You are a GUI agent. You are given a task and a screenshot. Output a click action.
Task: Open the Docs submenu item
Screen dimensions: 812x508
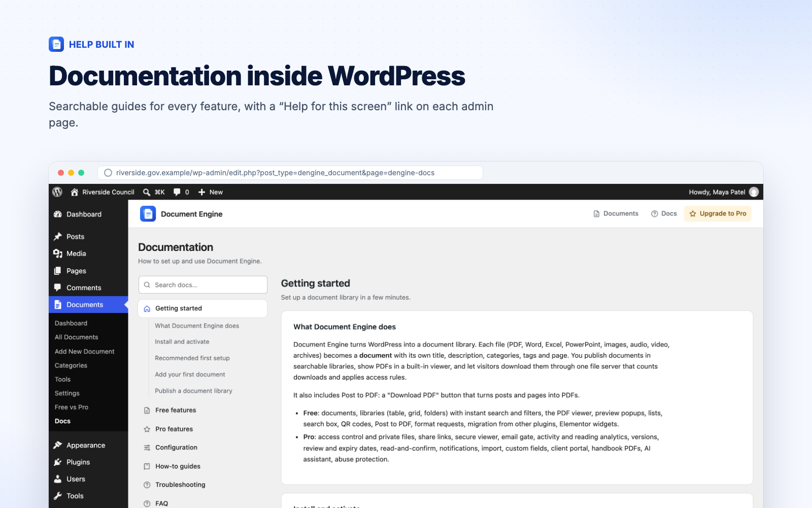63,421
